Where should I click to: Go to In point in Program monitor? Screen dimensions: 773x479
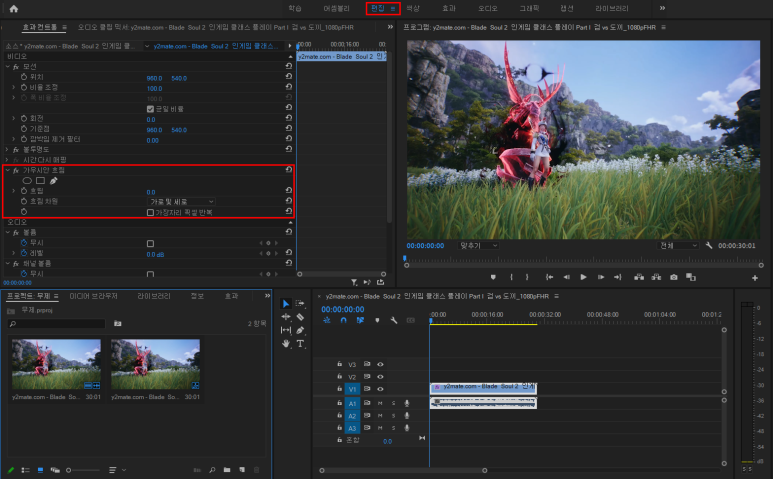(549, 277)
